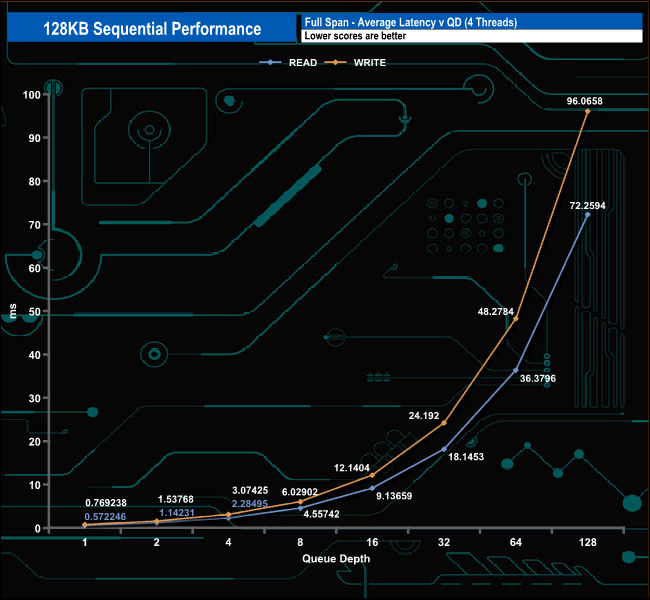
Task: Click the READ legend entry
Action: click(288, 63)
